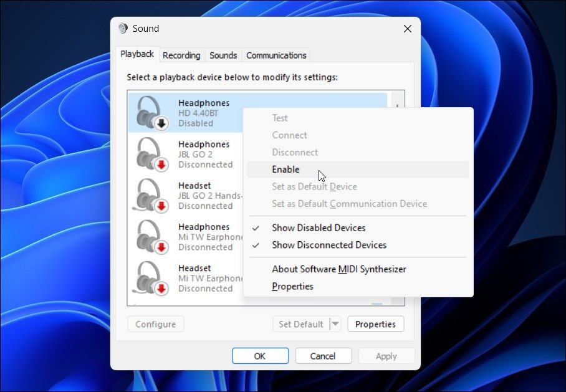Confirm changes with the OK button
The height and width of the screenshot is (392, 566).
coord(260,355)
